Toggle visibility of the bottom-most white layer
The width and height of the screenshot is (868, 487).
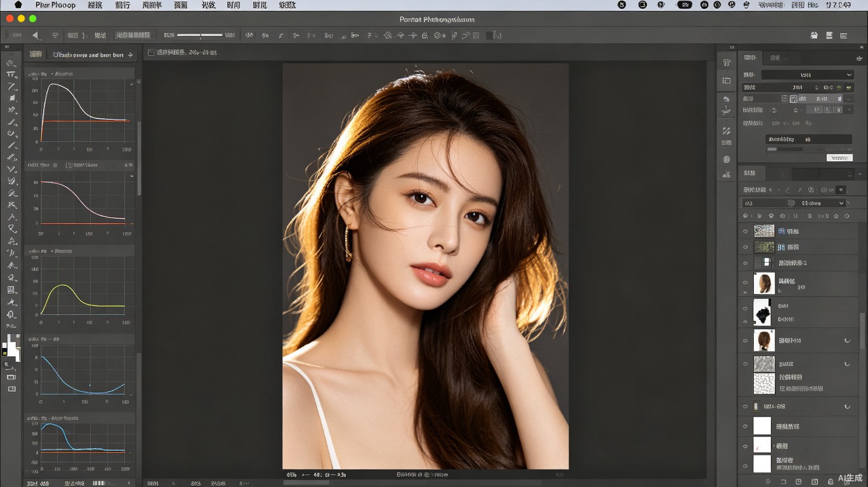(x=746, y=467)
